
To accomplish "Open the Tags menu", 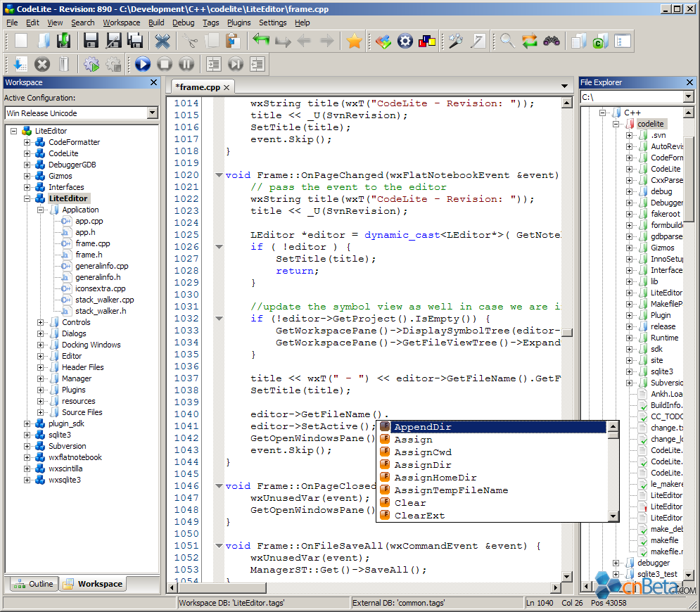I will 211,23.
